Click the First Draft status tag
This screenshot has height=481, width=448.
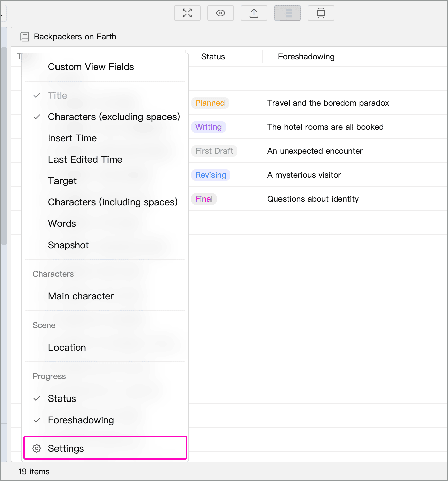coord(214,151)
